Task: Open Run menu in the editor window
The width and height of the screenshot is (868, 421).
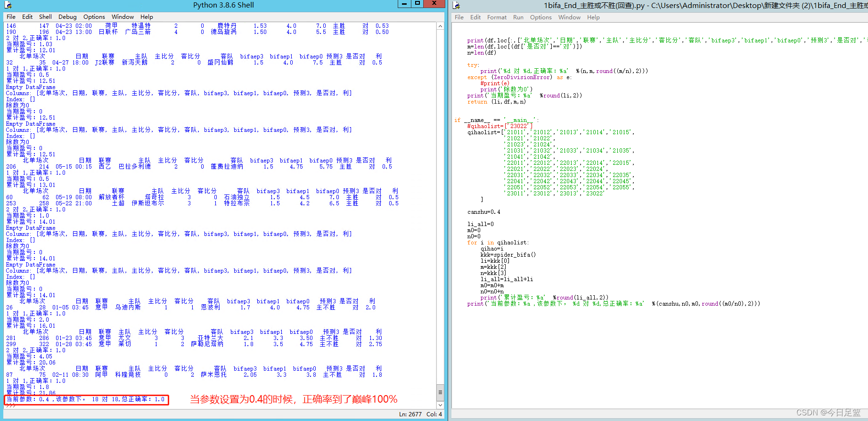Action: [x=518, y=17]
